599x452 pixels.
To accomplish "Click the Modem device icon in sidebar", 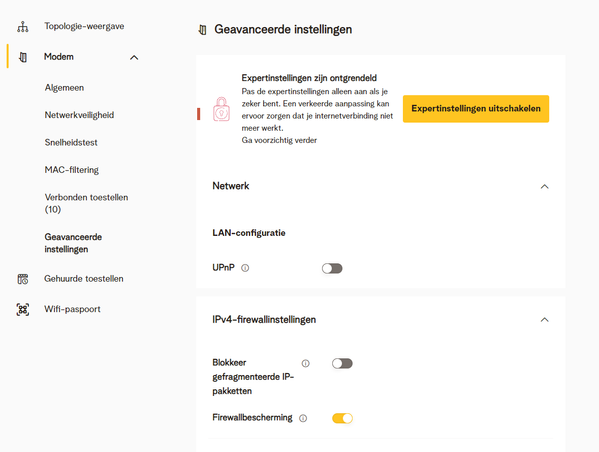I will click(23, 57).
